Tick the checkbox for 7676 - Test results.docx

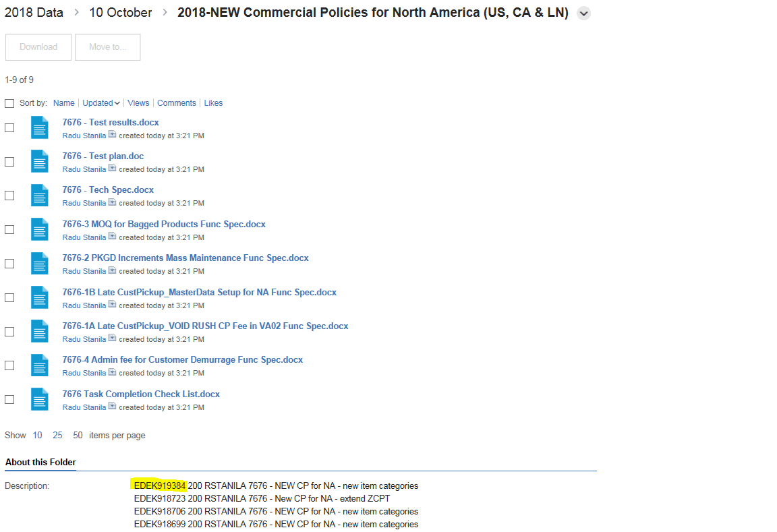(x=9, y=127)
